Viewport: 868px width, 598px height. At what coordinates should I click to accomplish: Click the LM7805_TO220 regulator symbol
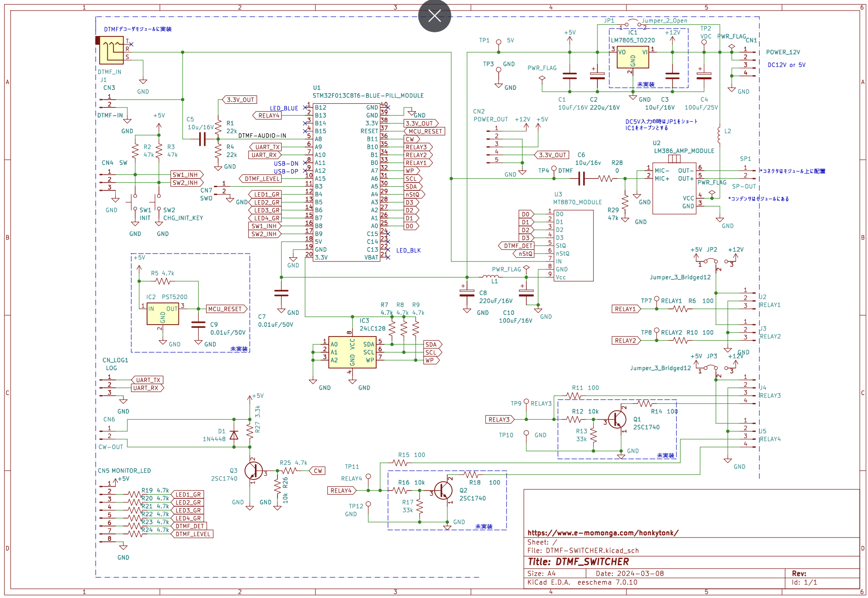pos(633,58)
